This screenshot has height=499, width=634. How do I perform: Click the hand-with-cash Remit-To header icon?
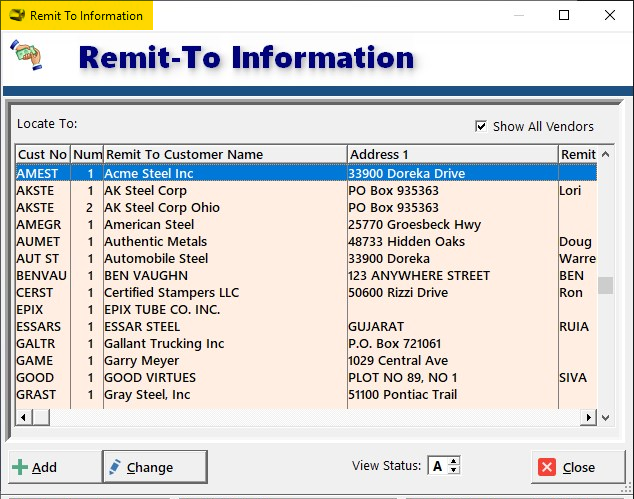25,55
